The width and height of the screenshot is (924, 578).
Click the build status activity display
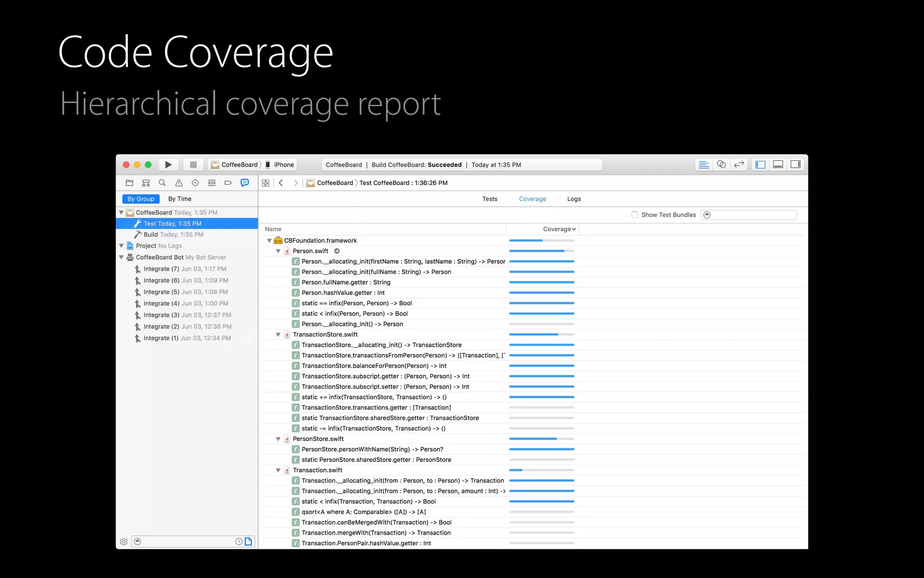point(462,165)
